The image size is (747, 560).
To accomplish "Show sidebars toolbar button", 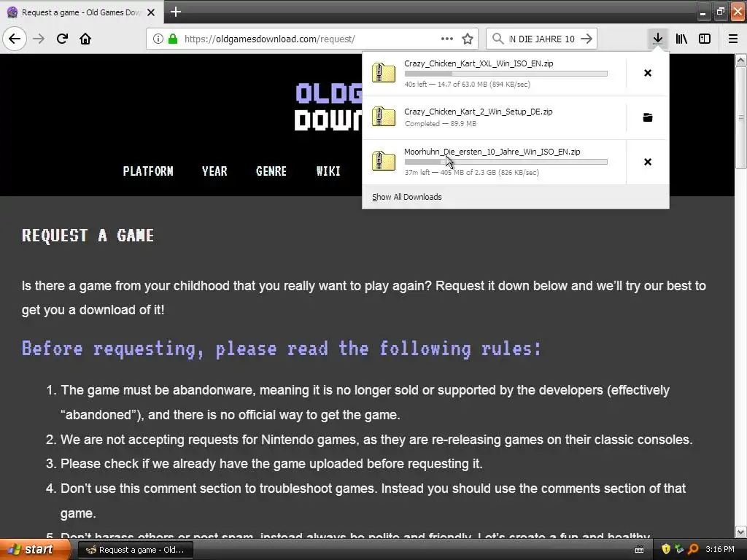I will 705,39.
